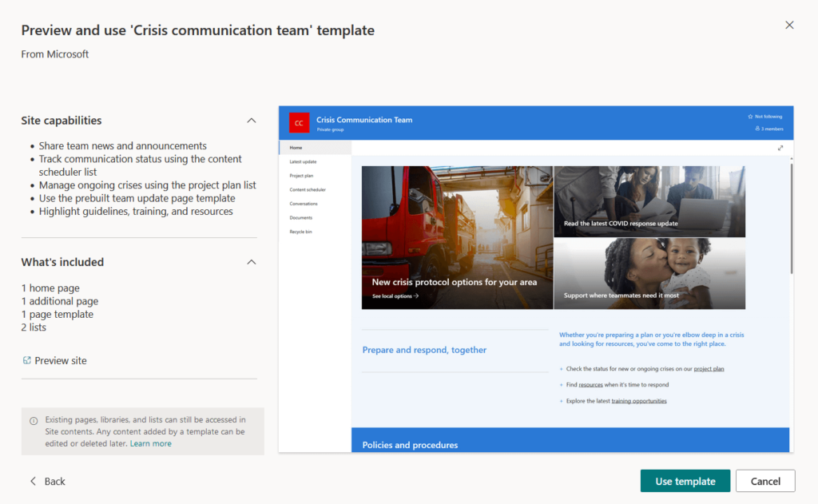Go Back using the arrow icon
This screenshot has height=504, width=818.
tap(33, 481)
